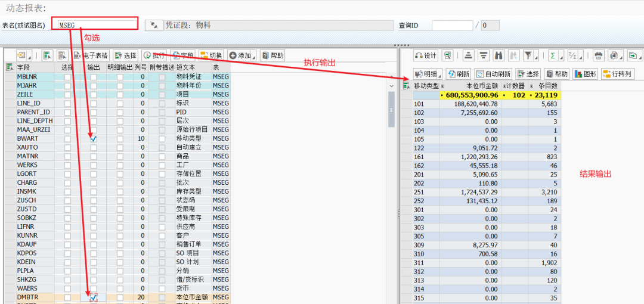Click the clipboard views icon
The image size is (644, 304).
point(614,55)
